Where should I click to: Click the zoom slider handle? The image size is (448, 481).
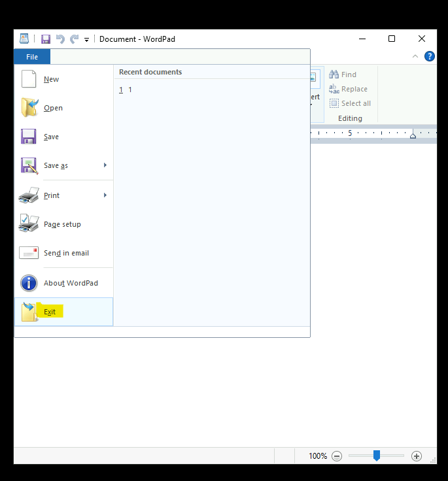point(377,456)
